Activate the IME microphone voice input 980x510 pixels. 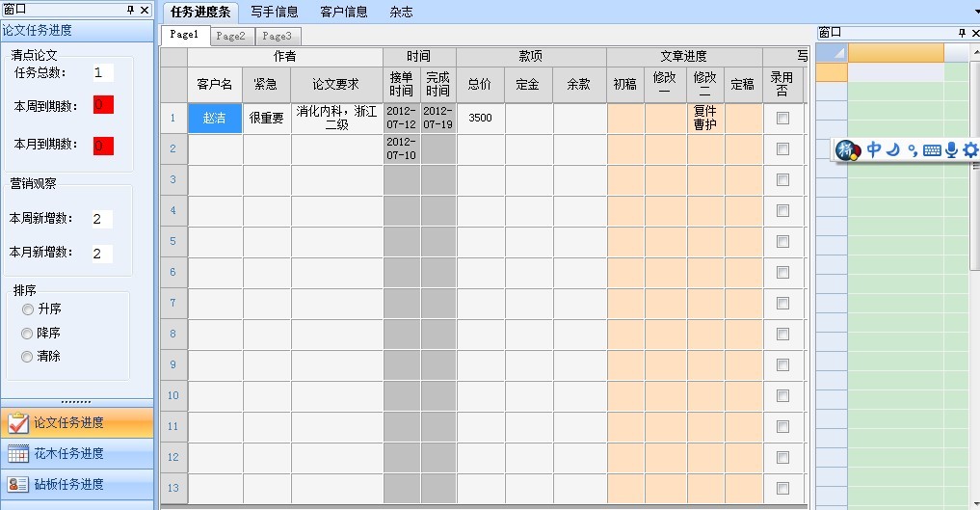951,150
